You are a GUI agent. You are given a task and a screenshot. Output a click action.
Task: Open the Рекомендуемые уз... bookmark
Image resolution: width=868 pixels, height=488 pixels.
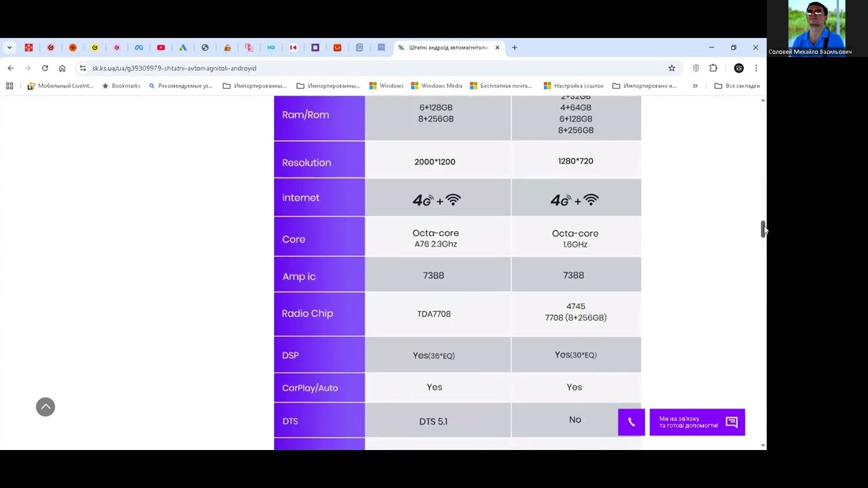(180, 86)
